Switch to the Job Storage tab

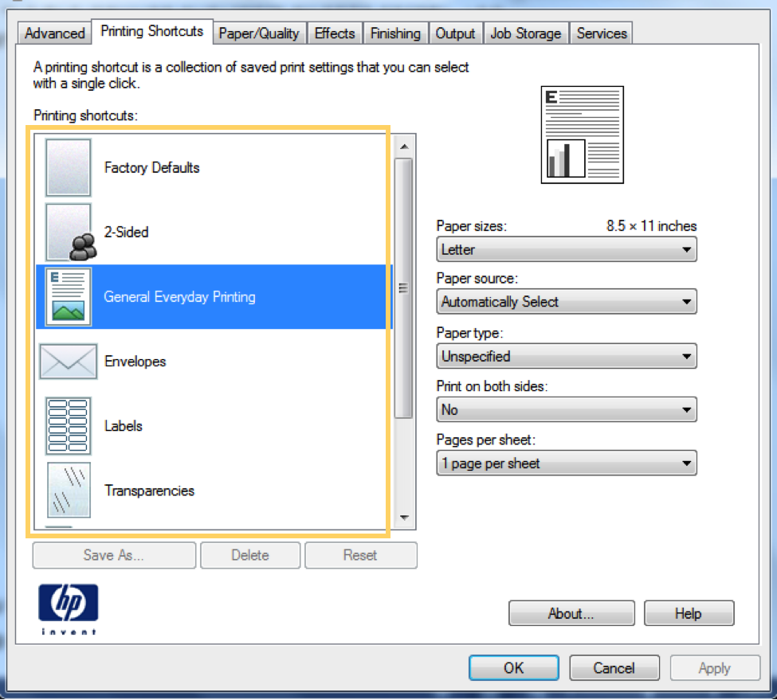click(x=525, y=33)
